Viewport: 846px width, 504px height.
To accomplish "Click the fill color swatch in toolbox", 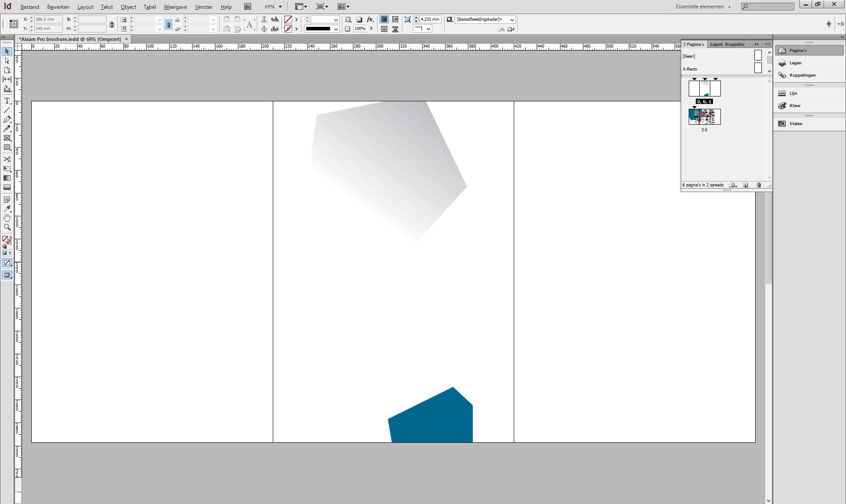I will (5, 239).
